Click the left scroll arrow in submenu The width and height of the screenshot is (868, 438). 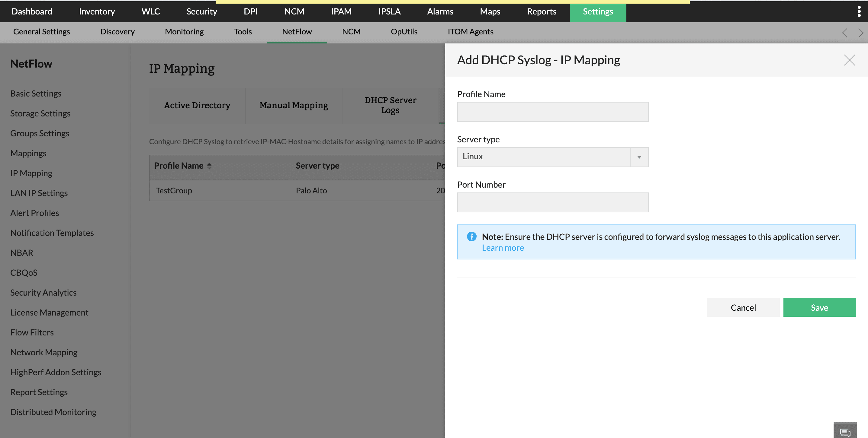[x=844, y=33]
